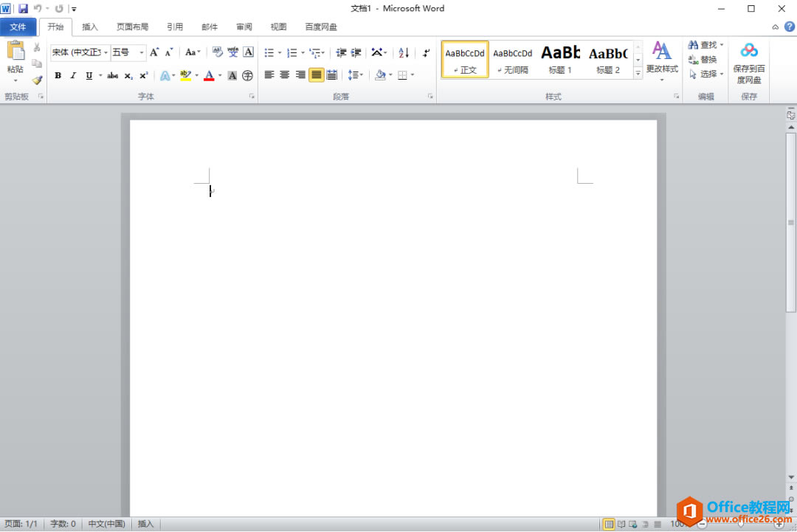Switch to the Page Layout tab
Screen dimensions: 797x532
[132, 27]
